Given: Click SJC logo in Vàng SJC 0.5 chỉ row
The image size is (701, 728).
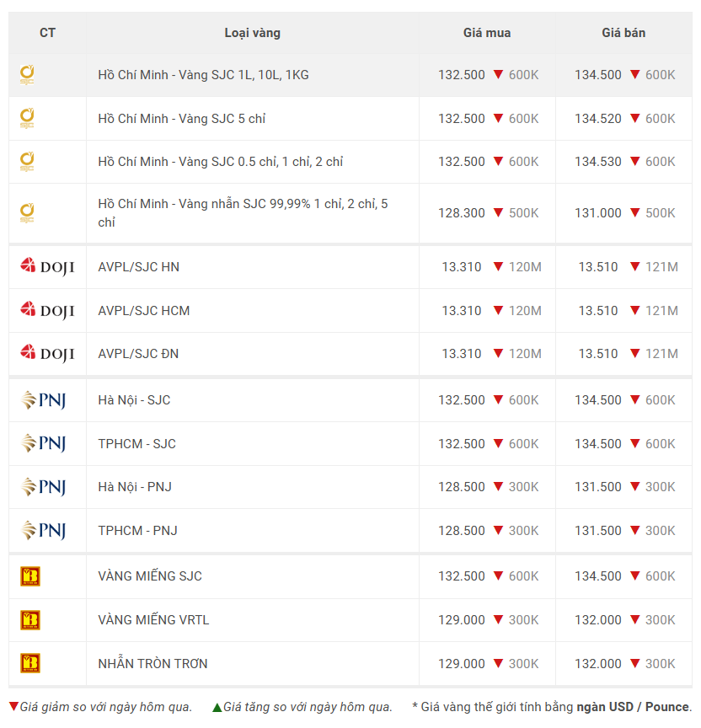Looking at the screenshot, I should click(27, 162).
